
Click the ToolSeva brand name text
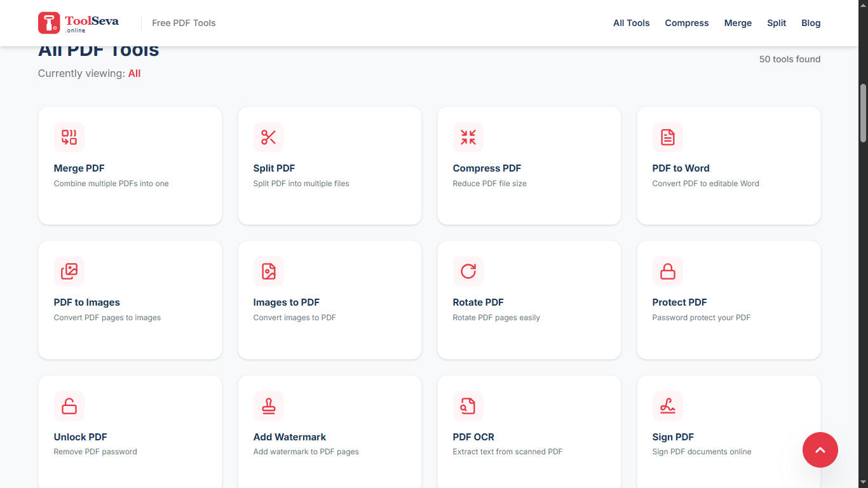pyautogui.click(x=92, y=20)
